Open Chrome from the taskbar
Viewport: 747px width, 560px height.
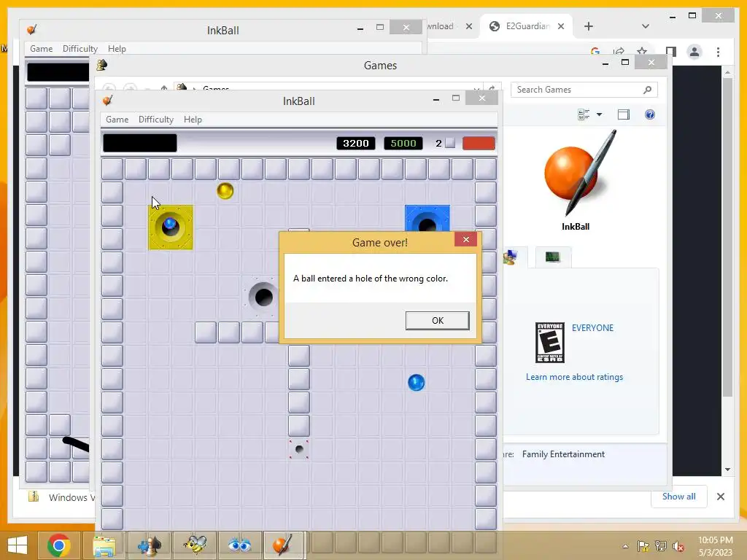click(59, 545)
